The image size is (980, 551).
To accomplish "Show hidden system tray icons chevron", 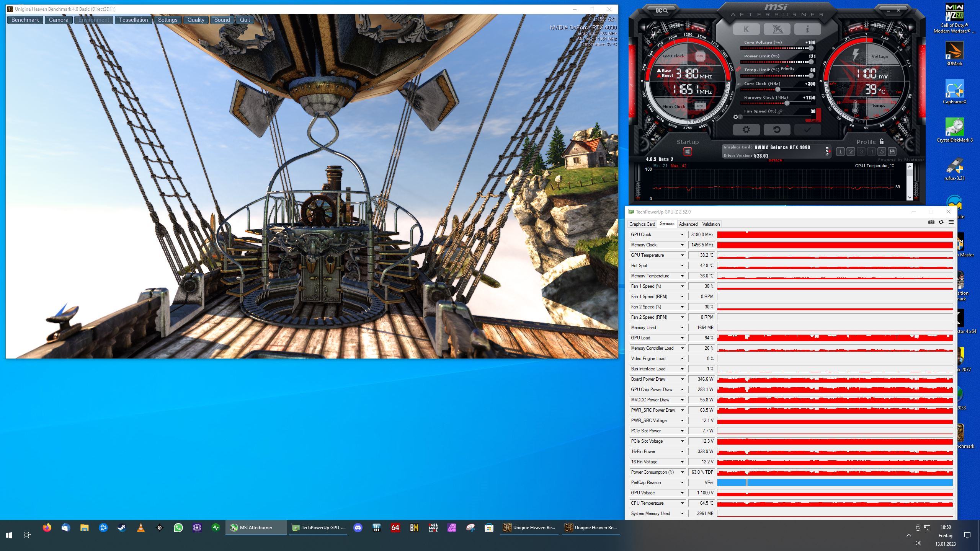I will tap(909, 535).
